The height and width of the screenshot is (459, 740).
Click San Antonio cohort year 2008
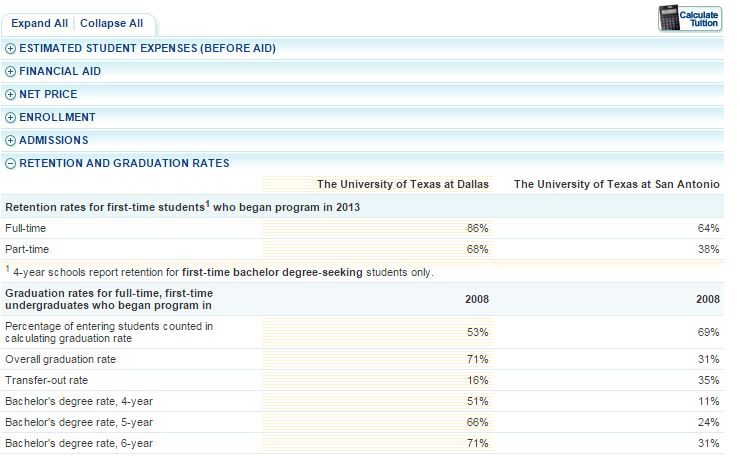point(708,300)
